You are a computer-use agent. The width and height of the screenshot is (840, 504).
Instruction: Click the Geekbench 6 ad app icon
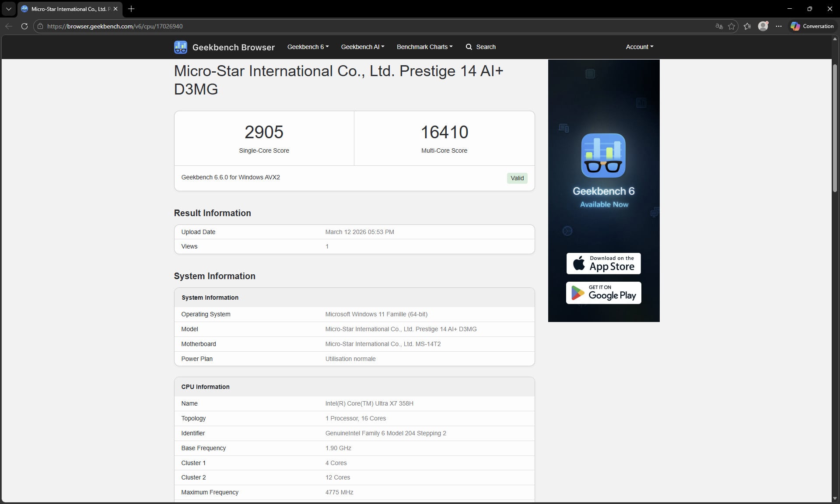(603, 155)
